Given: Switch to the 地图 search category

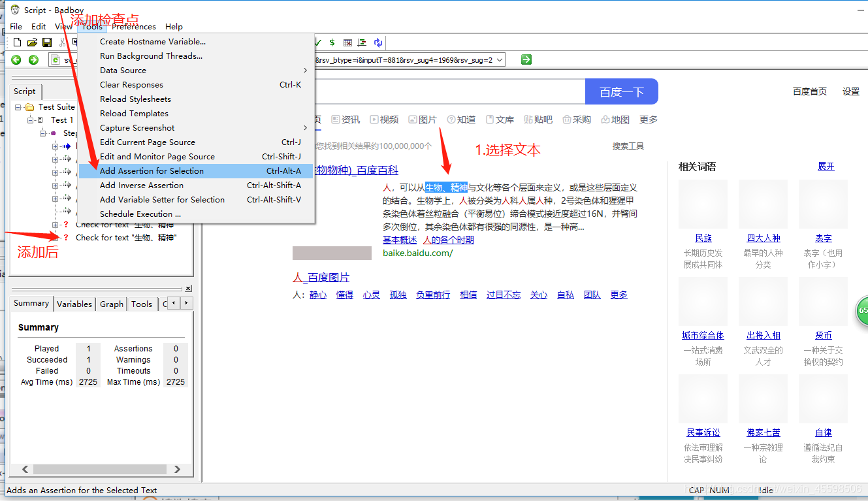Looking at the screenshot, I should pyautogui.click(x=615, y=120).
